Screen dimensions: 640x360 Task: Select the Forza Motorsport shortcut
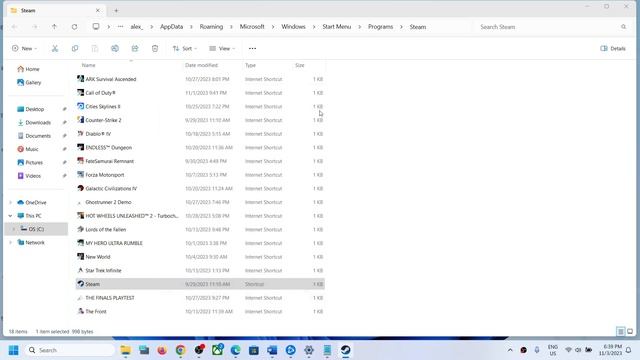pyautogui.click(x=200, y=175)
